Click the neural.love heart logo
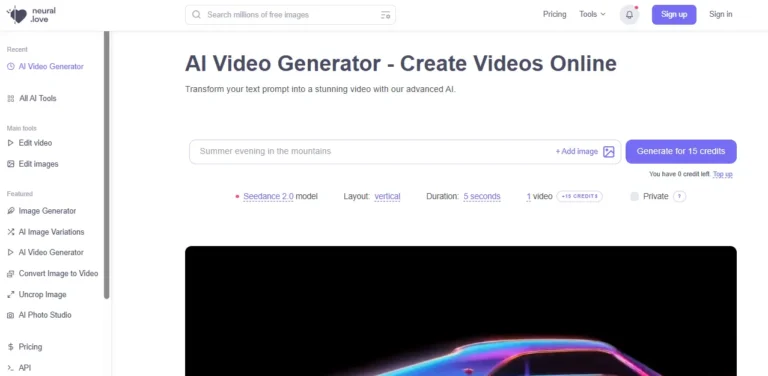Viewport: 768px width, 376px height. [17, 15]
